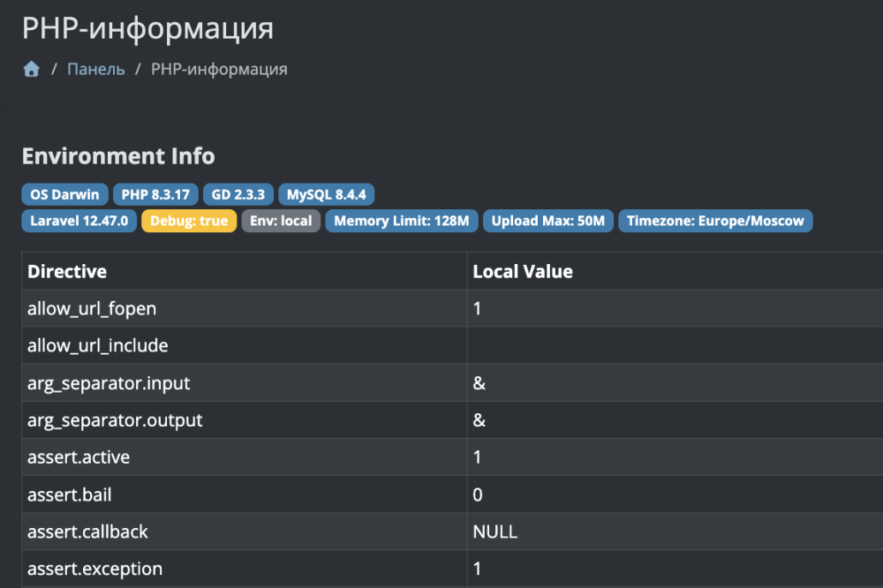Click the assert.callback NULL value
The height and width of the screenshot is (588, 883).
(494, 531)
